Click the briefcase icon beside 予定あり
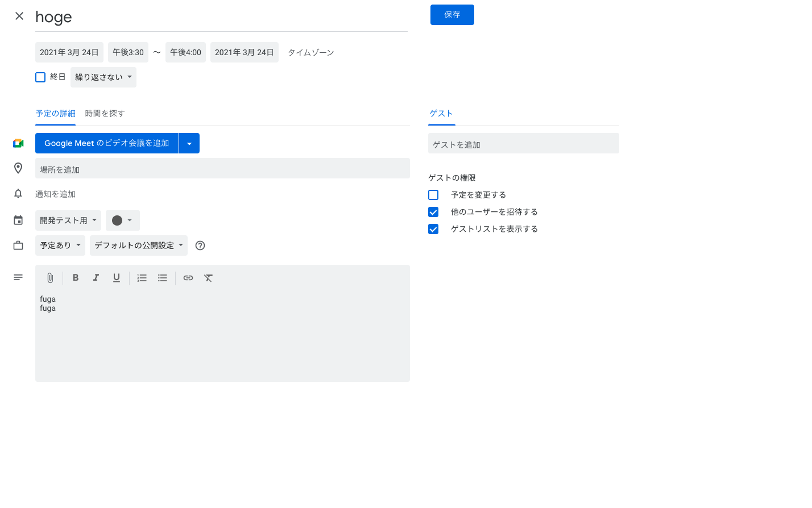812x508 pixels. point(18,245)
